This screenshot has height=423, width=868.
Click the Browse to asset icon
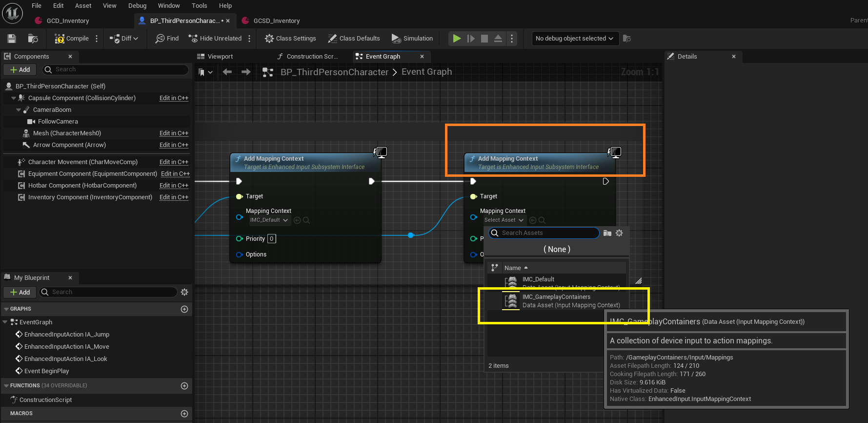click(x=33, y=39)
